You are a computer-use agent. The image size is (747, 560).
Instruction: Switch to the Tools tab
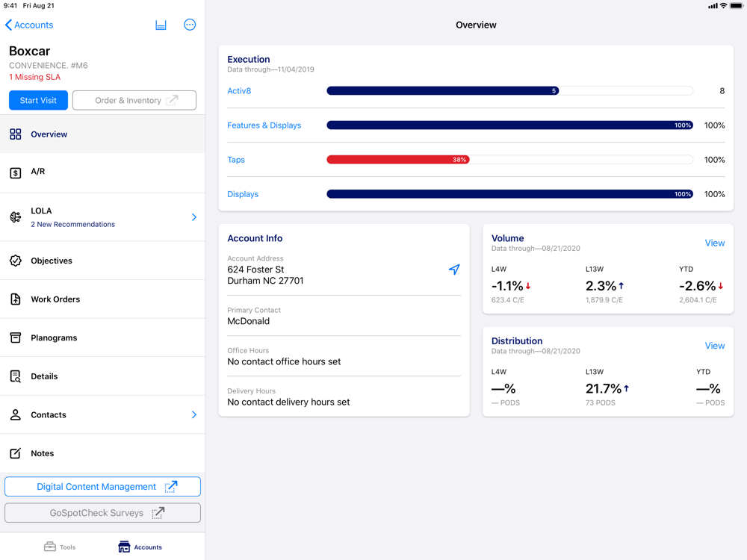click(60, 547)
